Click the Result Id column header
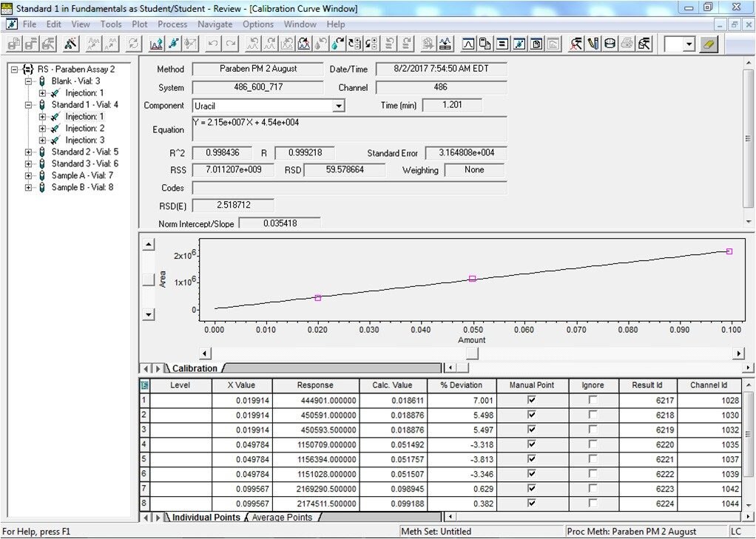The height and width of the screenshot is (539, 756). [x=647, y=385]
